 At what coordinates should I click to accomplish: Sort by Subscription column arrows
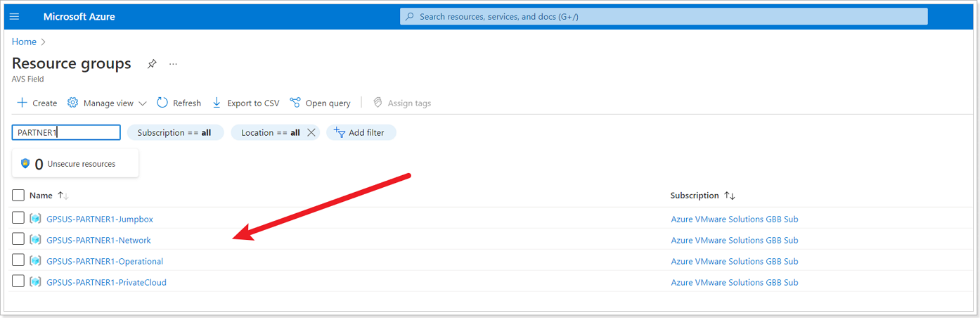(729, 196)
